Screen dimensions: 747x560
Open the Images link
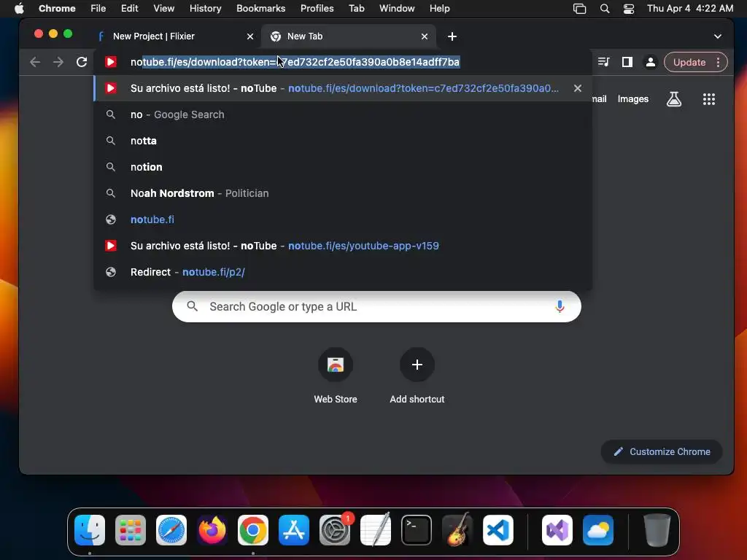point(632,99)
